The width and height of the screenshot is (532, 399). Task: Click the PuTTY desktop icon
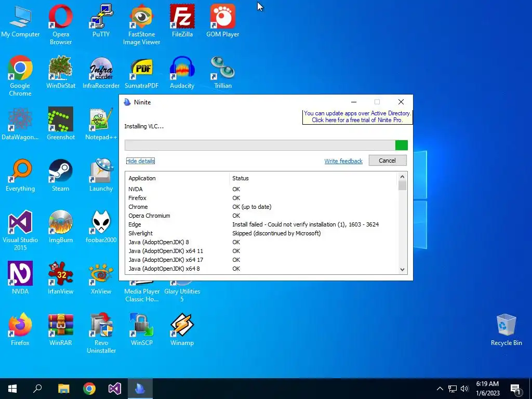(x=101, y=21)
